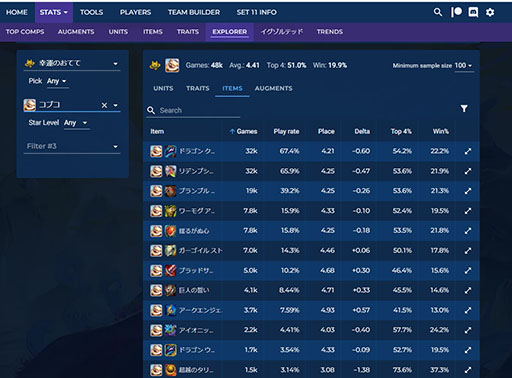Open the table filter funnel icon
Viewport: 512px width, 378px height.
pos(464,108)
